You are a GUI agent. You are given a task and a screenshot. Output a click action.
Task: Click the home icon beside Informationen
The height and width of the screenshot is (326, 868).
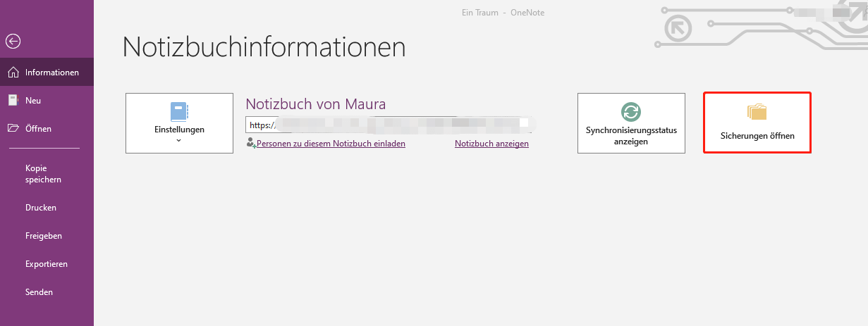[13, 72]
